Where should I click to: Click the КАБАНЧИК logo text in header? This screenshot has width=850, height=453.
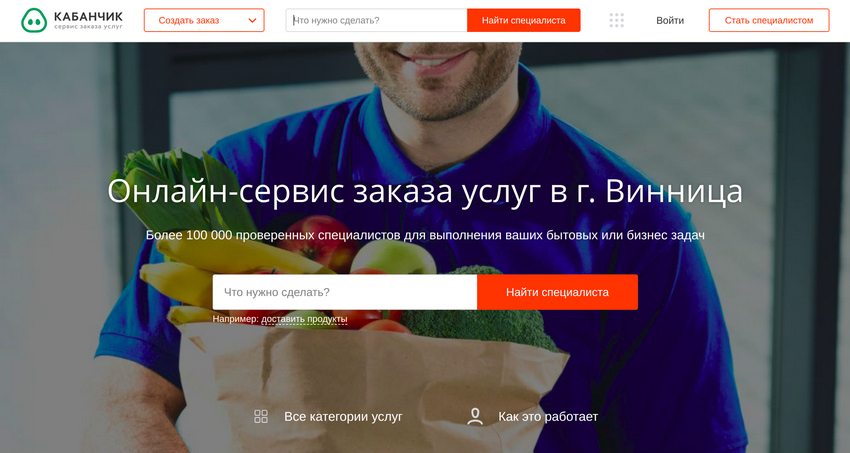[88, 17]
